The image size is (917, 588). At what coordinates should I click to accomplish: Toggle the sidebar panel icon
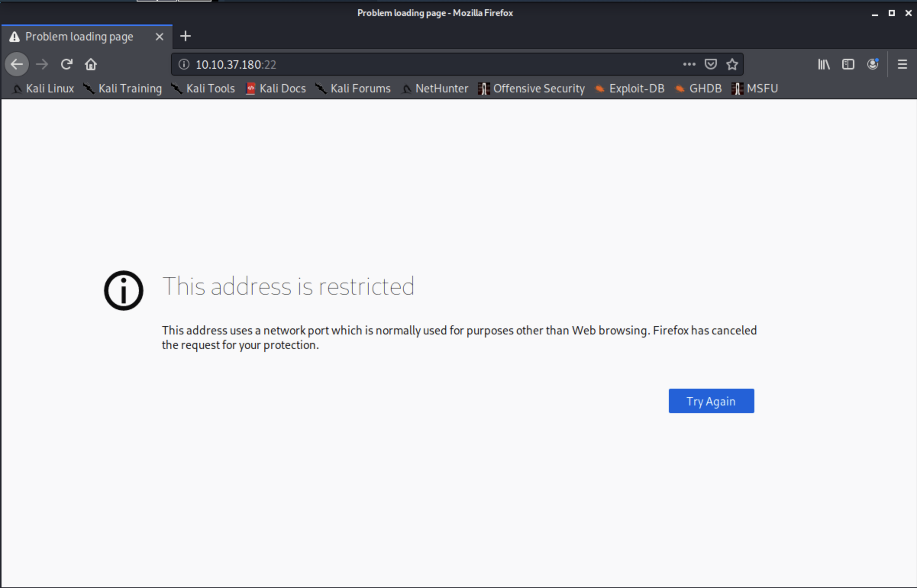[x=848, y=64]
